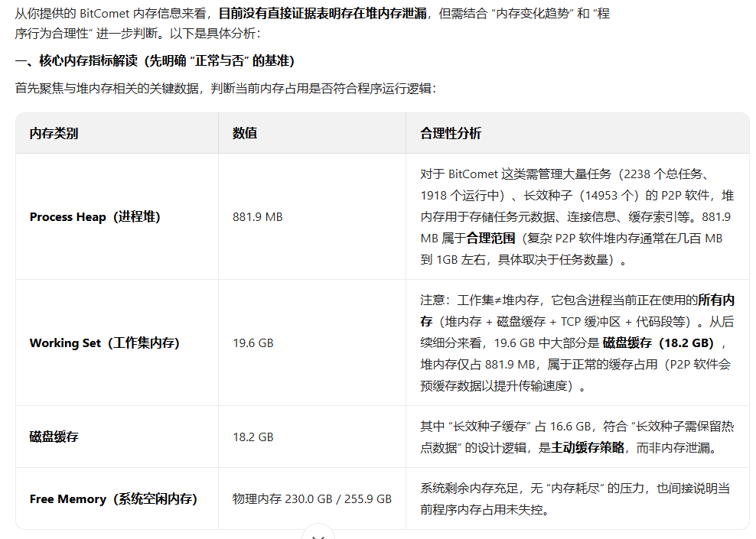Click the 18.2 GB value in 数值 column
Image resolution: width=756 pixels, height=539 pixels.
click(253, 437)
